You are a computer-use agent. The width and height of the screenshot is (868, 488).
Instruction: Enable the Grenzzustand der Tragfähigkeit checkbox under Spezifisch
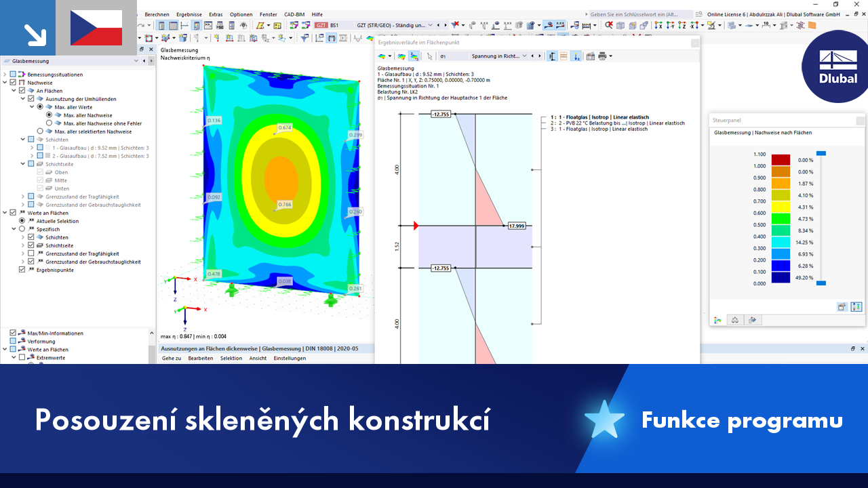pos(31,253)
